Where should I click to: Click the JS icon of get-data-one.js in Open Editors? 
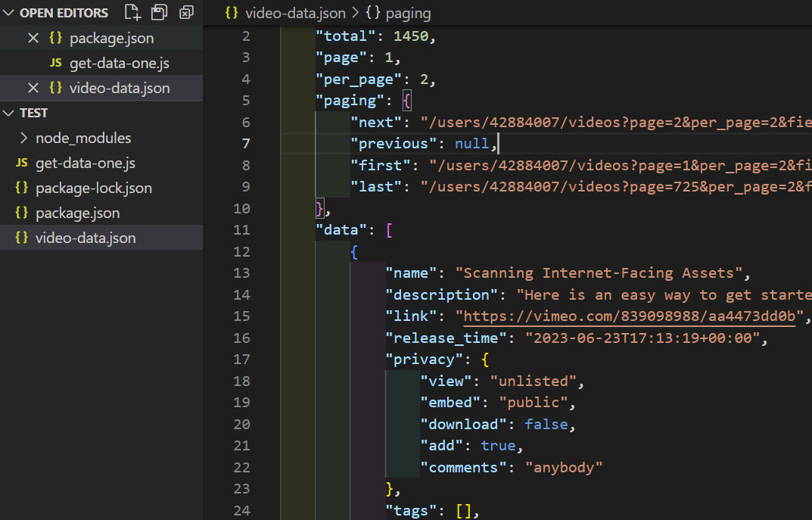55,63
